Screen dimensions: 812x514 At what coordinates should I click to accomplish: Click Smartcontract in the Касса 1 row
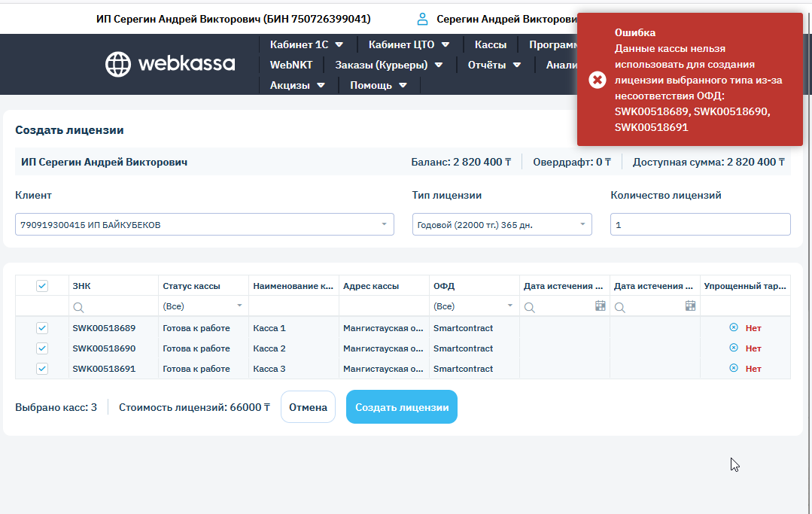[463, 328]
